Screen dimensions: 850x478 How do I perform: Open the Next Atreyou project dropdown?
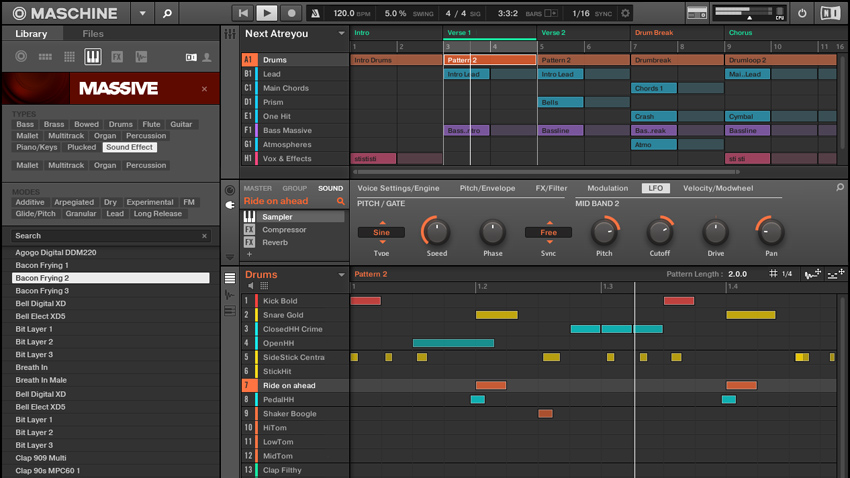(x=341, y=34)
